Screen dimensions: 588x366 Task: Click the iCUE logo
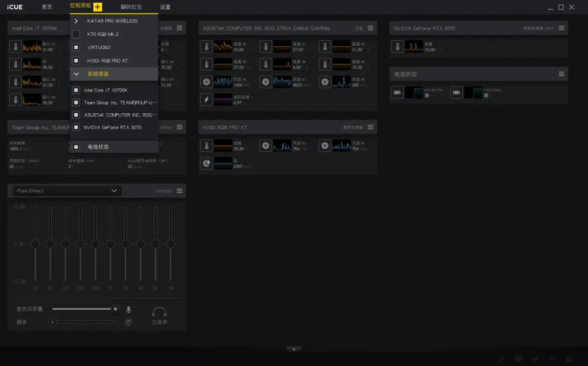(x=15, y=7)
